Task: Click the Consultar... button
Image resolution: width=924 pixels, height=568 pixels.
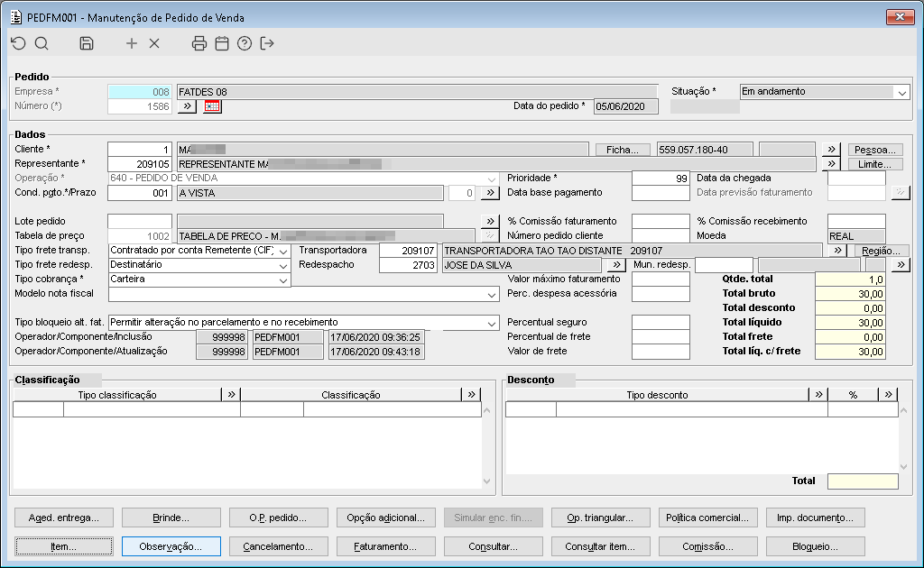Action: 493,546
